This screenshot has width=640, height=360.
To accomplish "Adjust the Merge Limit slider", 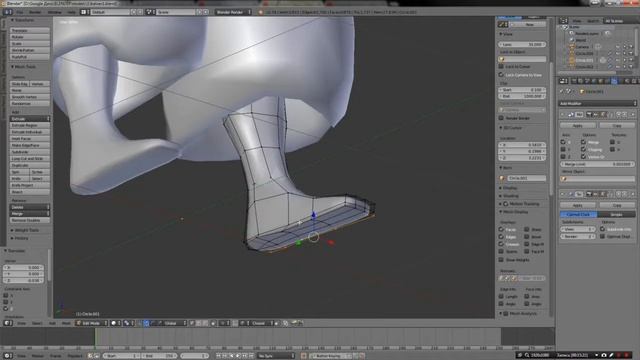I will click(x=598, y=164).
